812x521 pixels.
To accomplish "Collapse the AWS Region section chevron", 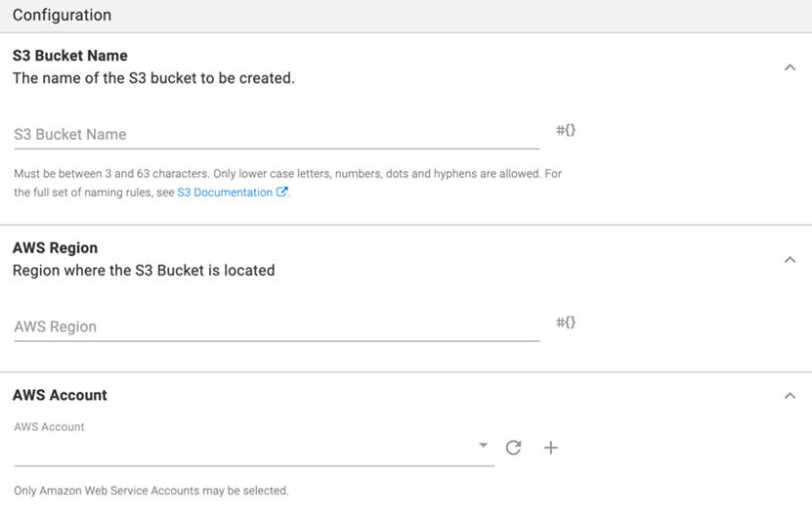I will point(790,260).
